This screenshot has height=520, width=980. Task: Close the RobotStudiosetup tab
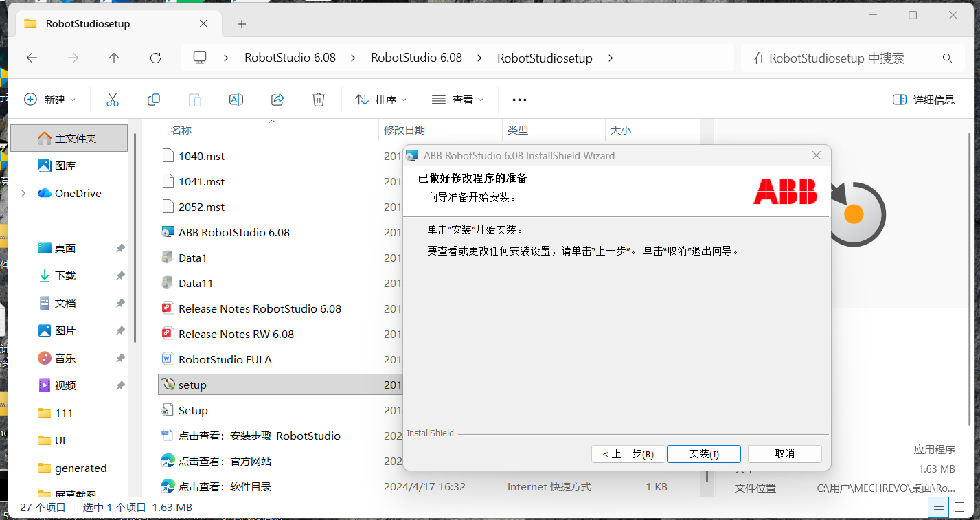(x=203, y=23)
